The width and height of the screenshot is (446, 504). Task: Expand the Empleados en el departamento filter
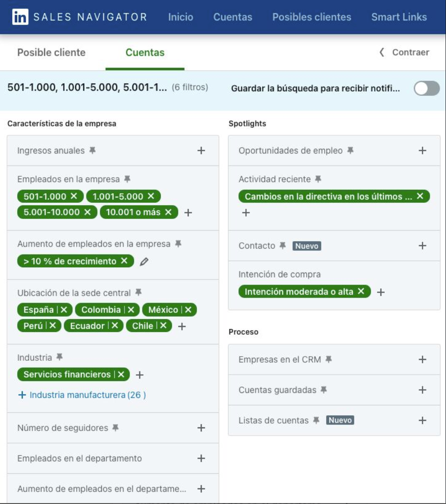(201, 458)
